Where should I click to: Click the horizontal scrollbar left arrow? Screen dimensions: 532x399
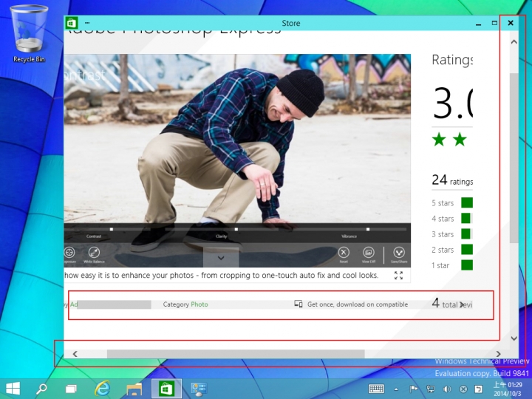[75, 354]
